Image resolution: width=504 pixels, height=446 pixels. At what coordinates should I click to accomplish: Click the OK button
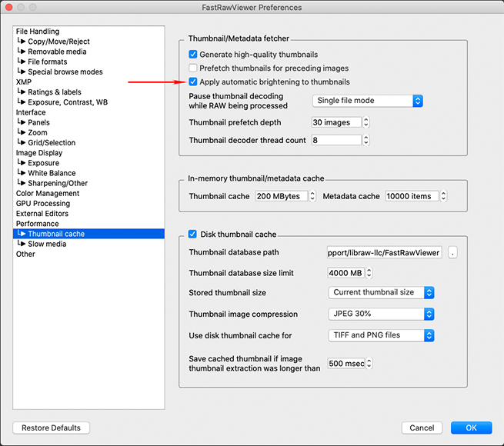471,428
